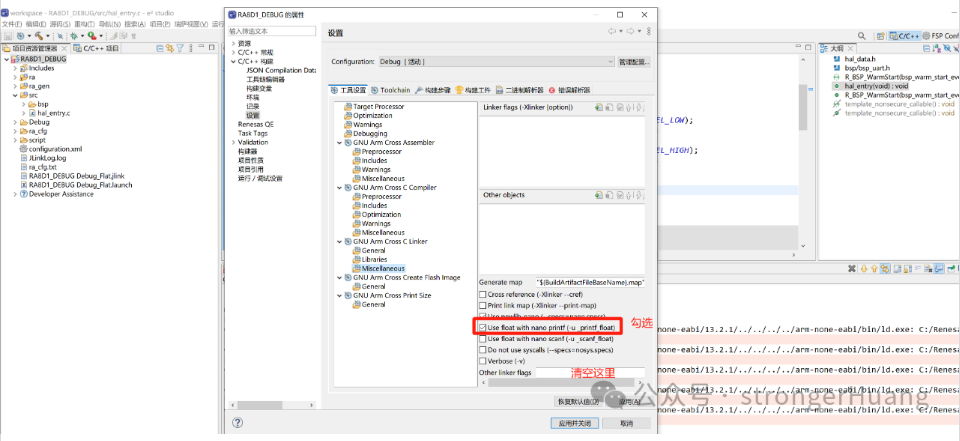960x441 pixels.
Task: Click 取消 (Cancel) button
Action: click(x=626, y=423)
